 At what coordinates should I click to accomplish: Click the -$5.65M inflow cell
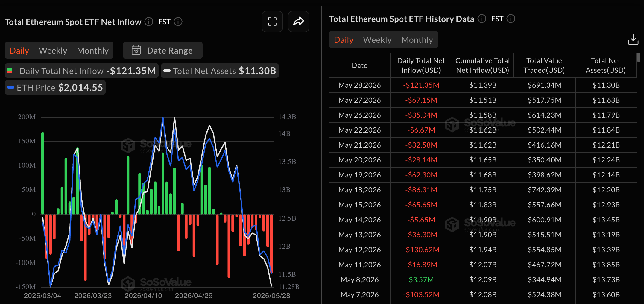[421, 220]
